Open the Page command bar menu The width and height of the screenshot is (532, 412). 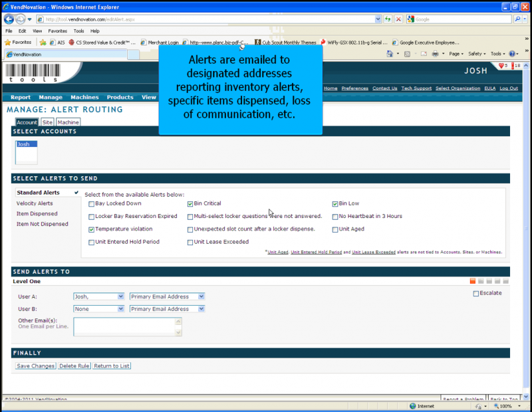pyautogui.click(x=456, y=54)
